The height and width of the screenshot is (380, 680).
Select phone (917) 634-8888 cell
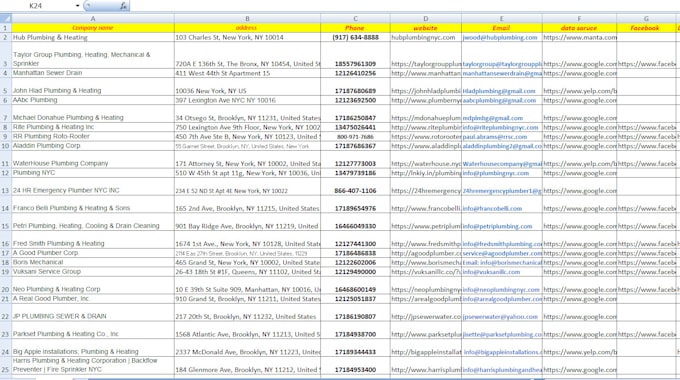(x=355, y=37)
